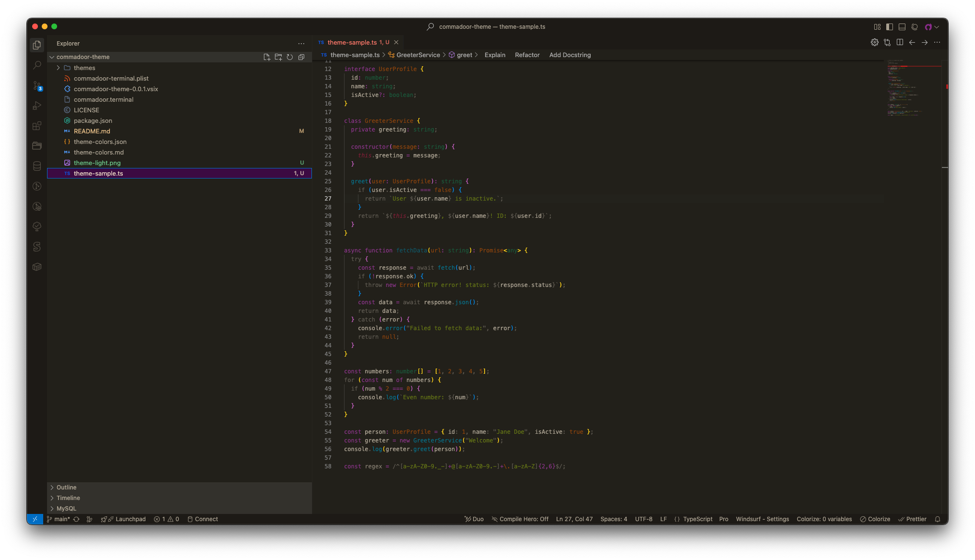
Task: Open theme-colors.json in the file tree
Action: (179, 142)
